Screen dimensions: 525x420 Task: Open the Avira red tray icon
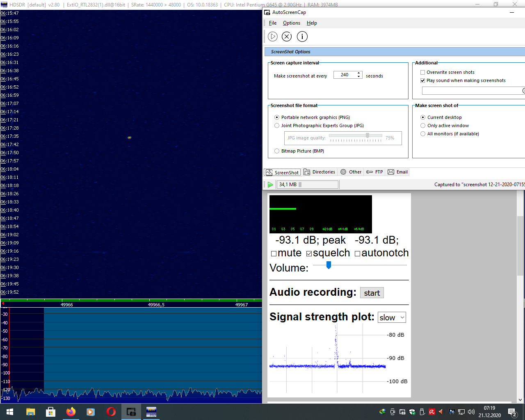(432, 412)
